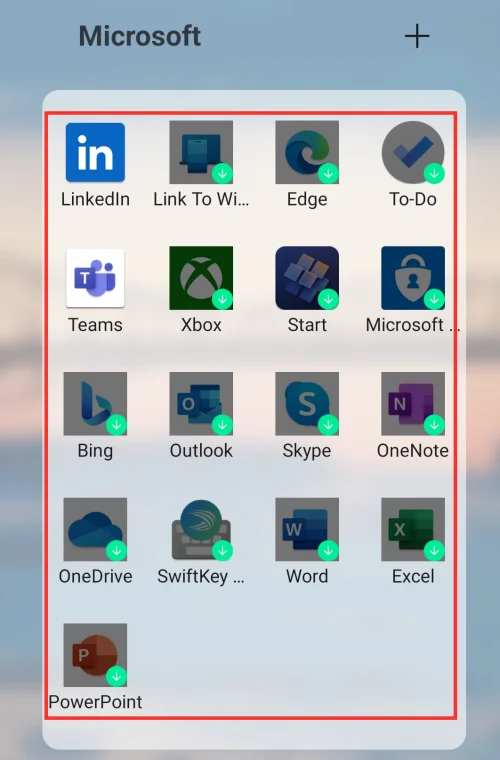Image resolution: width=500 pixels, height=760 pixels.
Task: Open the SwiftKey keyboard icon
Action: (x=201, y=529)
